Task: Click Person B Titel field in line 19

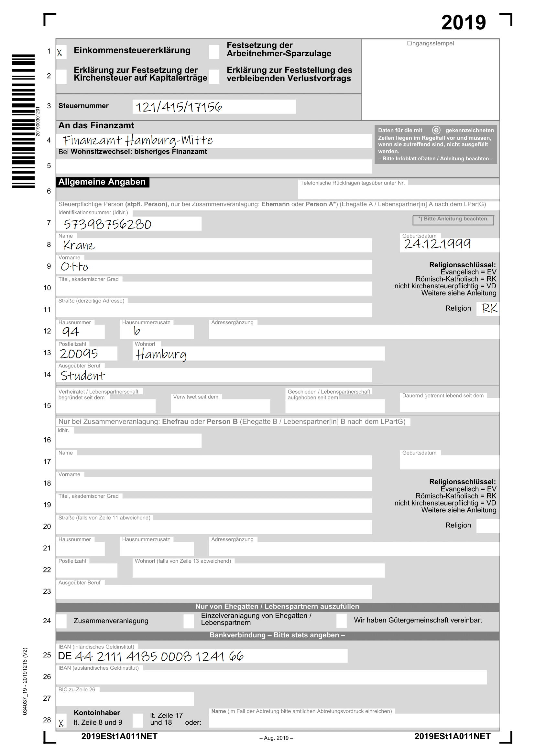Action: pyautogui.click(x=214, y=506)
